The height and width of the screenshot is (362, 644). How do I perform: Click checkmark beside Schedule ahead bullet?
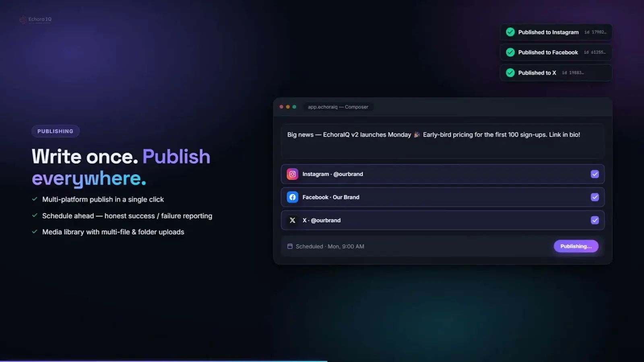pyautogui.click(x=35, y=216)
